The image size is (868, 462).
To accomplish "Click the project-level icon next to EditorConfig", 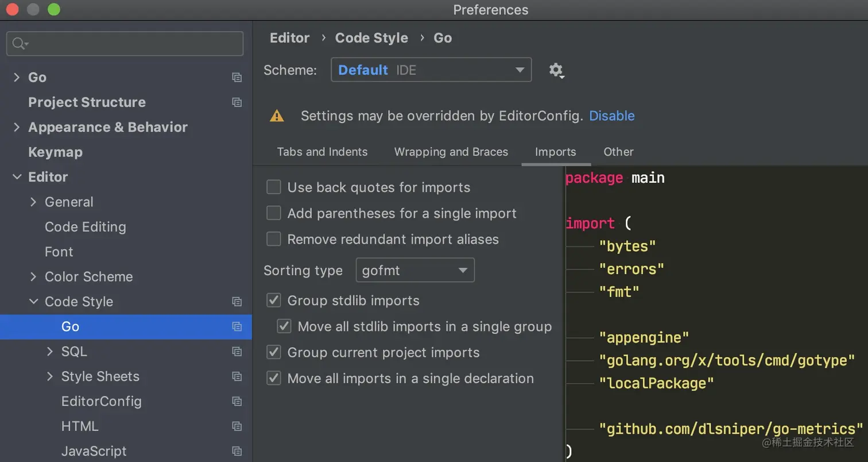I will click(237, 402).
